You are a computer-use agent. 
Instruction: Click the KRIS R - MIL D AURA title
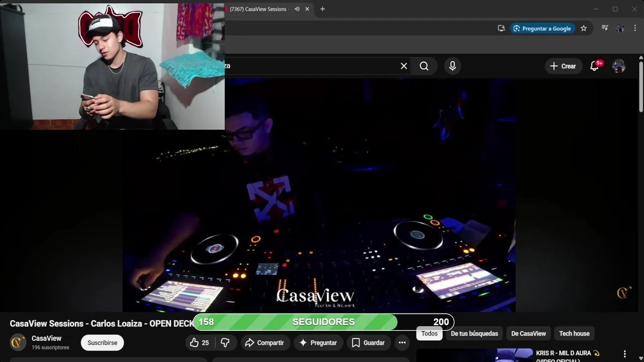568,356
